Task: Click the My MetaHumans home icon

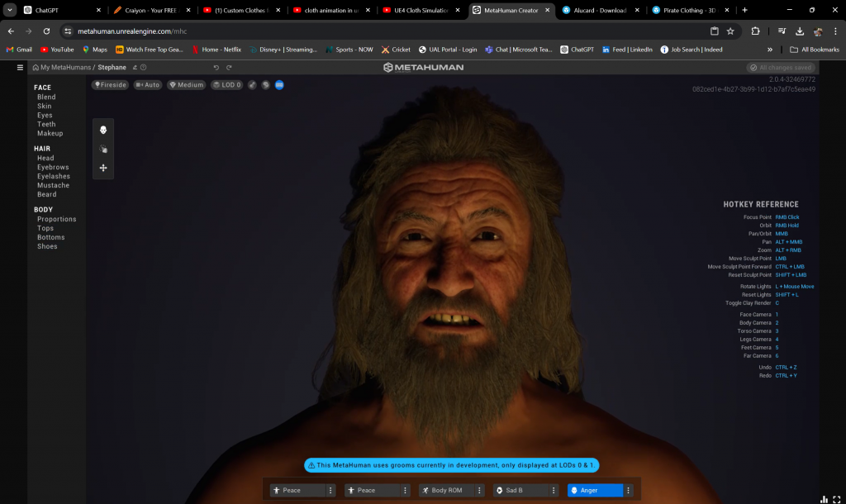Action: point(36,68)
